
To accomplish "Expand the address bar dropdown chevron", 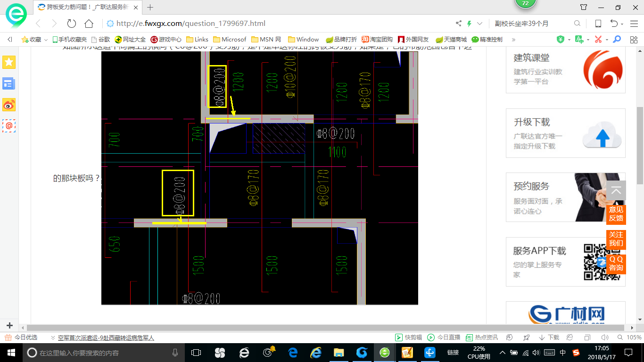I will [x=480, y=24].
